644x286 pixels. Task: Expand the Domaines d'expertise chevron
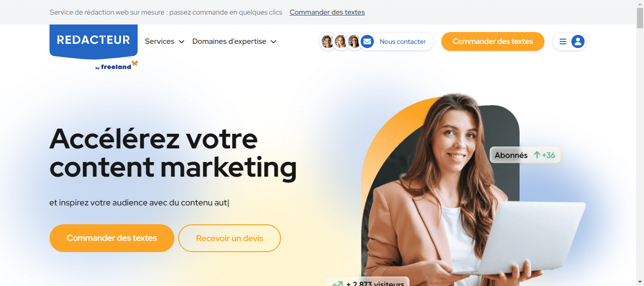tap(273, 41)
